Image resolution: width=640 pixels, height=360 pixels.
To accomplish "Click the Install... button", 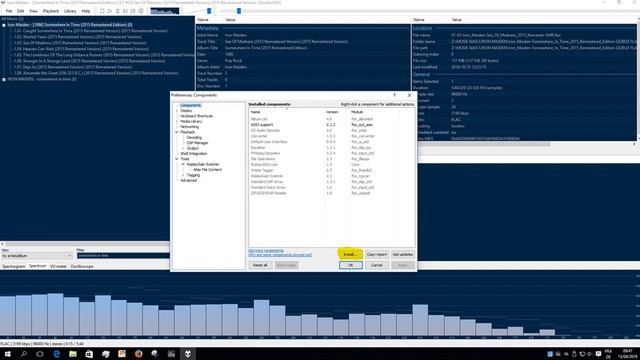I will click(x=350, y=254).
